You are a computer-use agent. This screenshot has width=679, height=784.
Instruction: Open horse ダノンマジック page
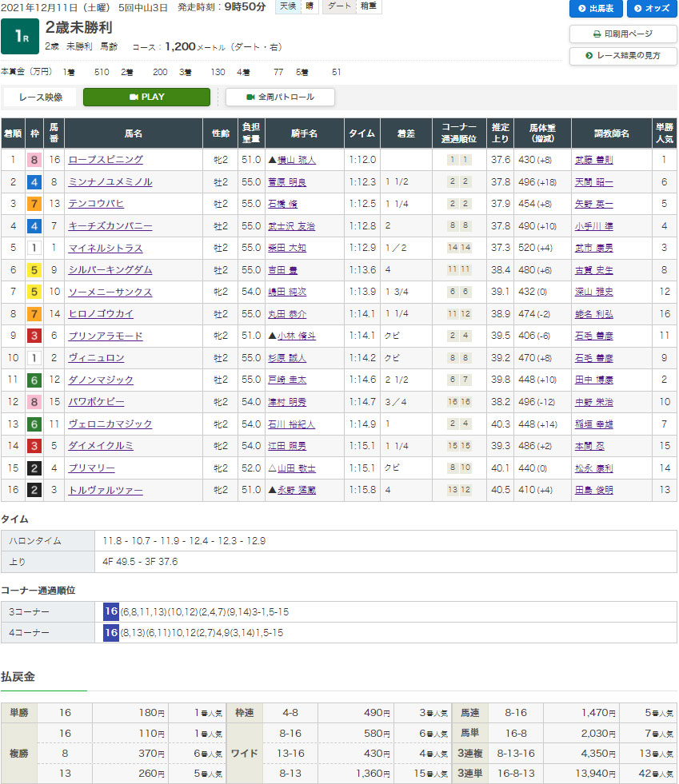point(101,380)
